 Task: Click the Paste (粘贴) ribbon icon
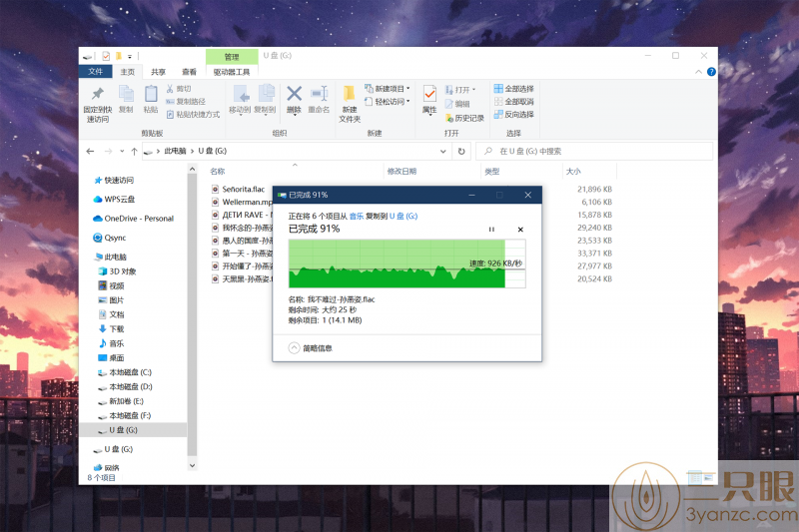click(151, 94)
